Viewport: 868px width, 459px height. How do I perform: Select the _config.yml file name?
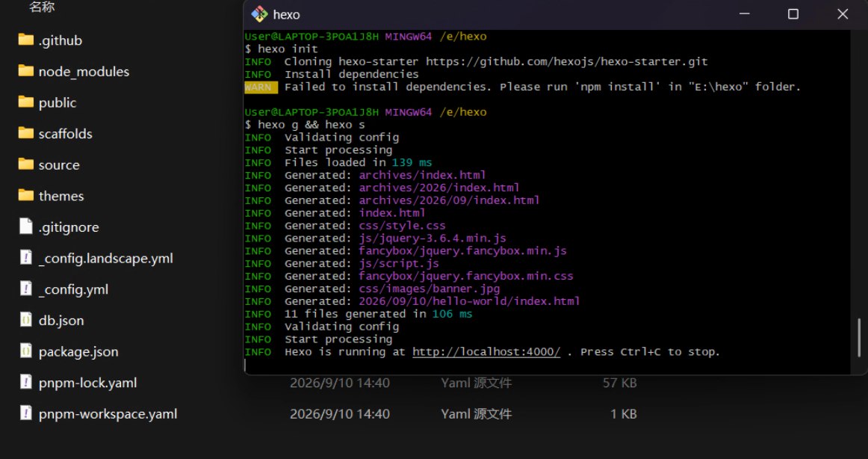point(73,289)
